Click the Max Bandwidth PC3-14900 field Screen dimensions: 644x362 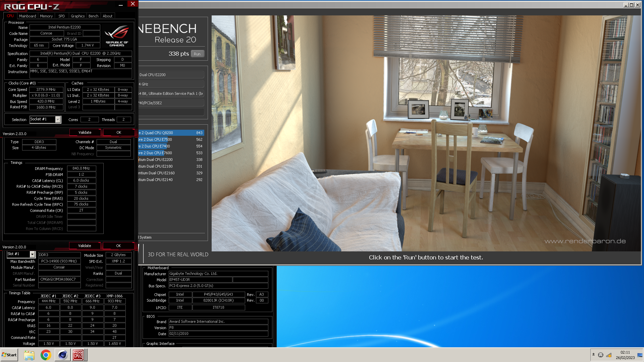(x=59, y=261)
